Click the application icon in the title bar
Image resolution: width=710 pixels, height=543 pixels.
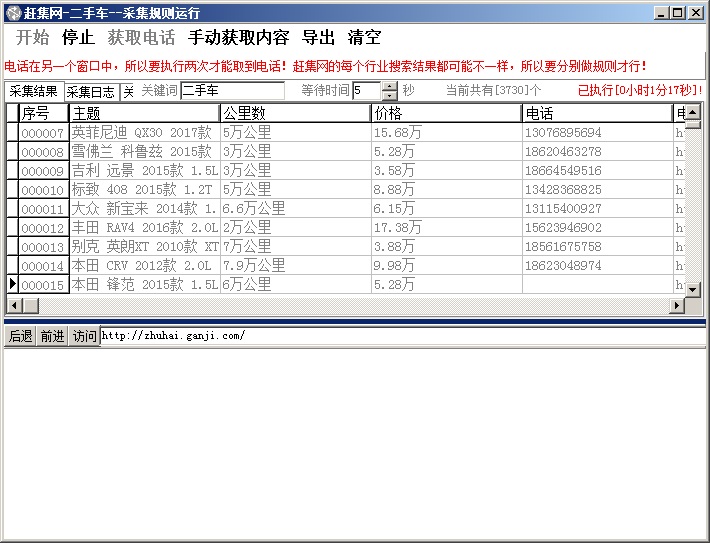pyautogui.click(x=13, y=12)
